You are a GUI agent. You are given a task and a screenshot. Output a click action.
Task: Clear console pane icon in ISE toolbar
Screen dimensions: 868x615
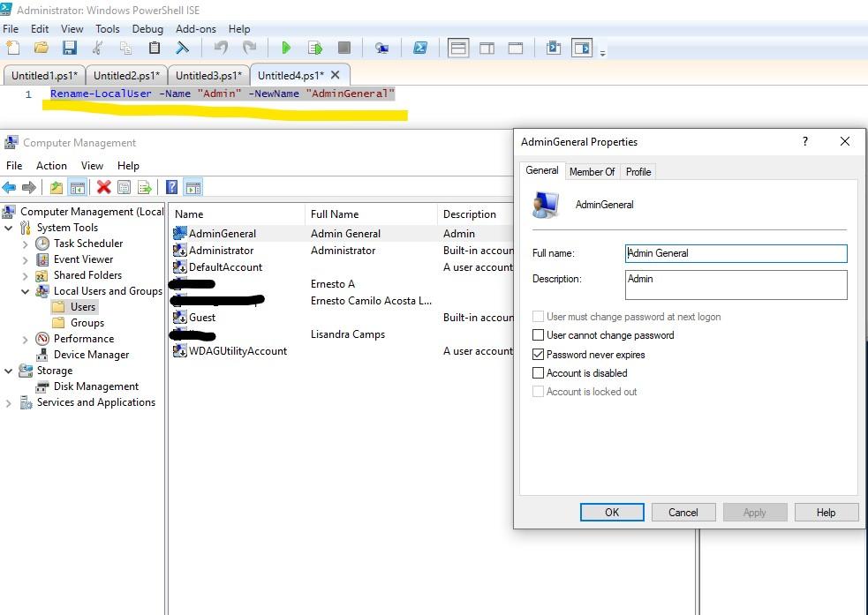pos(182,49)
